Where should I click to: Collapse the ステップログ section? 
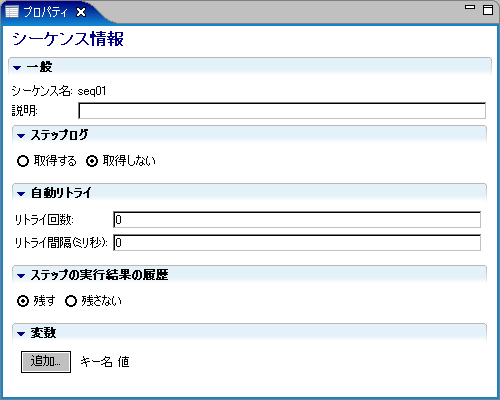[21, 136]
